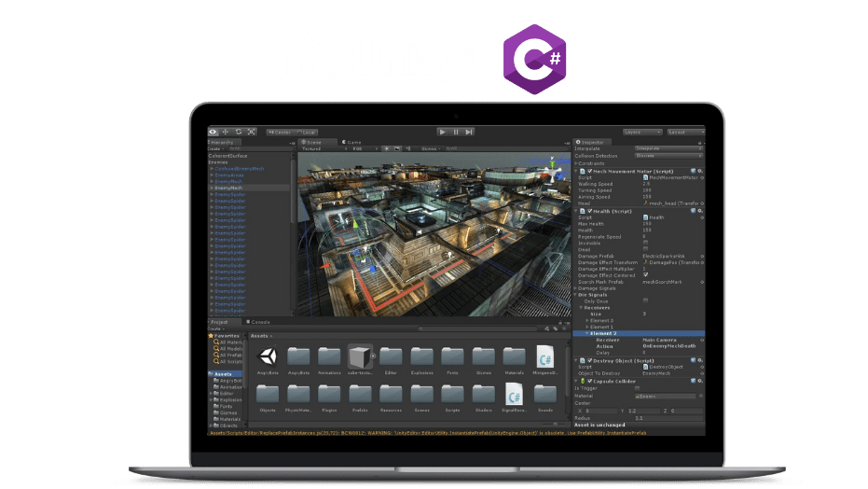Open Health script component gear menu

(x=700, y=211)
